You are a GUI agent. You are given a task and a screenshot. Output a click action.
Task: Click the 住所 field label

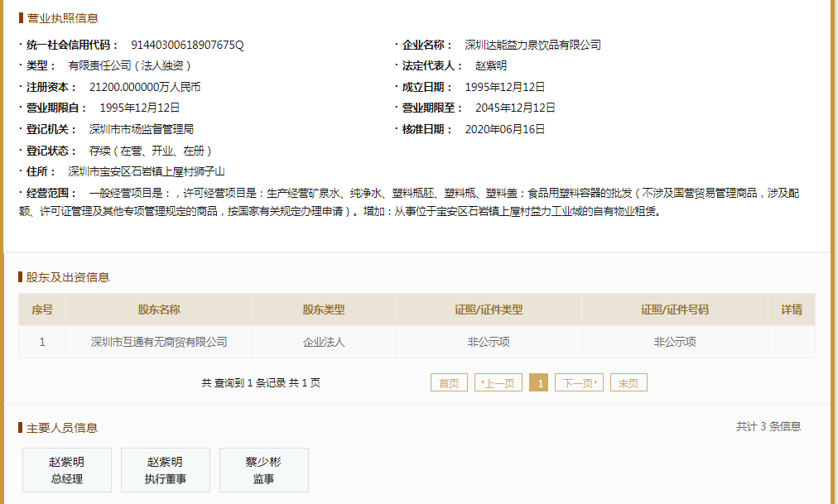[41, 171]
